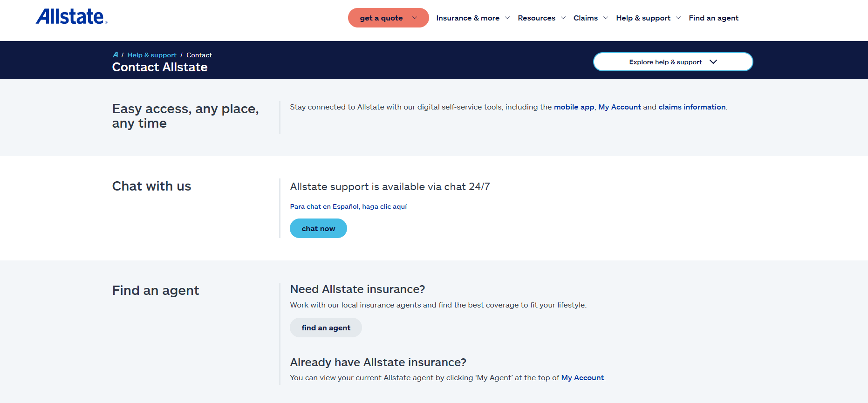Image resolution: width=868 pixels, height=403 pixels.
Task: Click the Explore help & support arrow
Action: coord(713,61)
